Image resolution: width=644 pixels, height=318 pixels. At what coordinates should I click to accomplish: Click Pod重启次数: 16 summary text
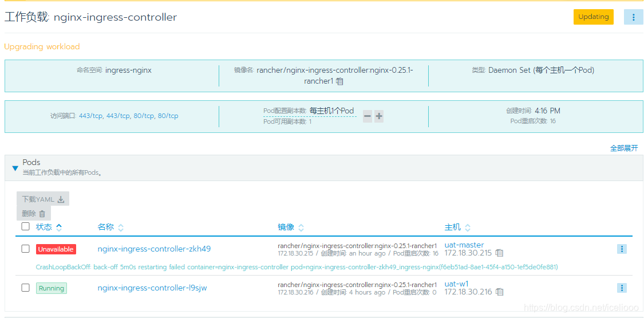[533, 121]
